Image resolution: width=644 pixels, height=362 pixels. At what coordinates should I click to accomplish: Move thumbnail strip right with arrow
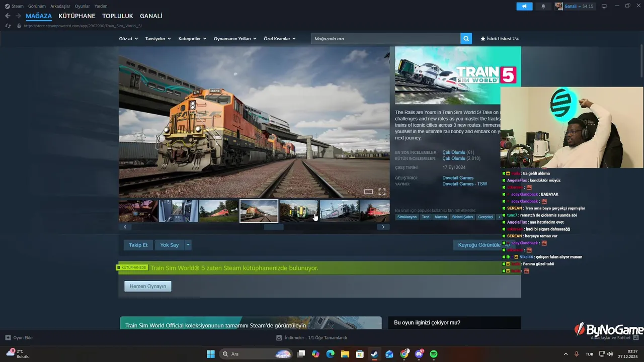click(383, 227)
